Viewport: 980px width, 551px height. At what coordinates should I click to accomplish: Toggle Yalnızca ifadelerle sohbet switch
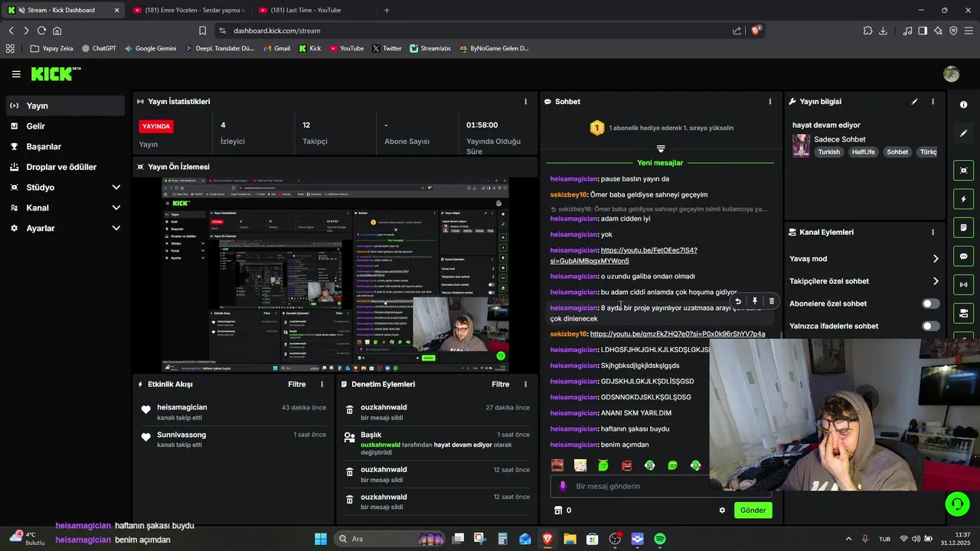(x=930, y=326)
